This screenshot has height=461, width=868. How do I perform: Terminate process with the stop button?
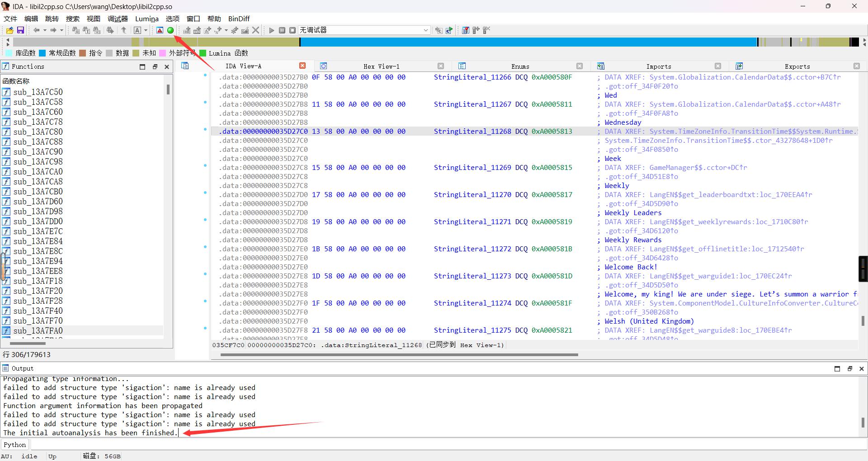[x=292, y=30]
